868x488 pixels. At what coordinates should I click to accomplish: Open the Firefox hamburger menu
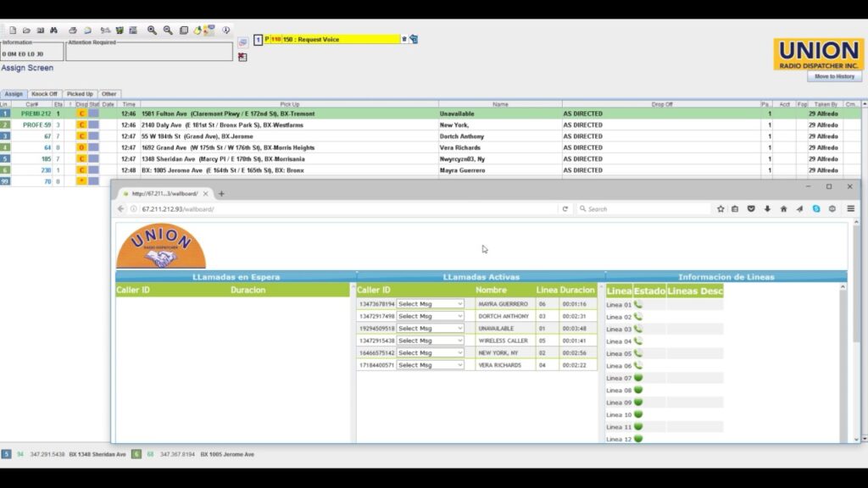pos(850,208)
